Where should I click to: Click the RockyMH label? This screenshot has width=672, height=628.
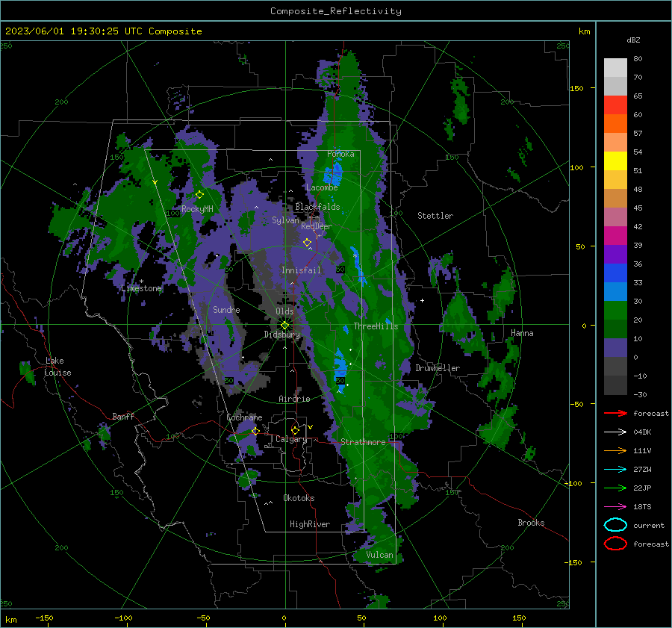(197, 209)
